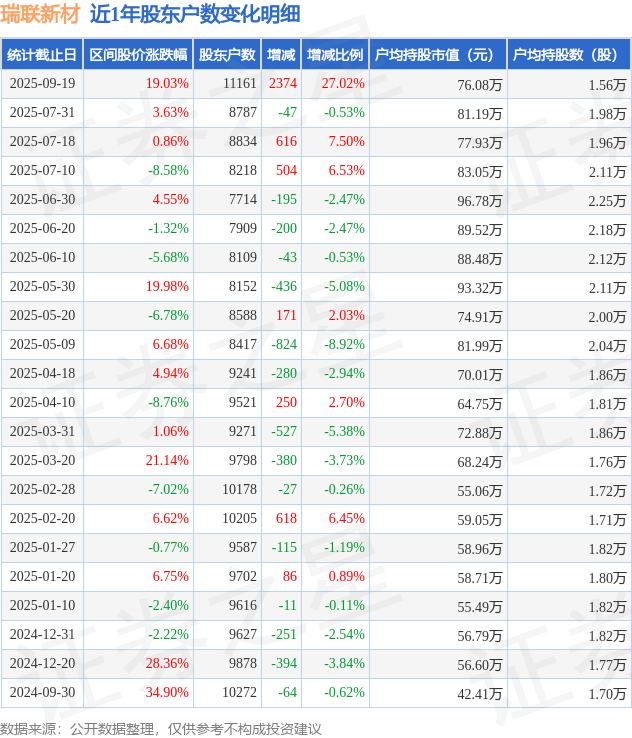
Task: Click the 瑞联新材 stock name title
Action: [40, 14]
